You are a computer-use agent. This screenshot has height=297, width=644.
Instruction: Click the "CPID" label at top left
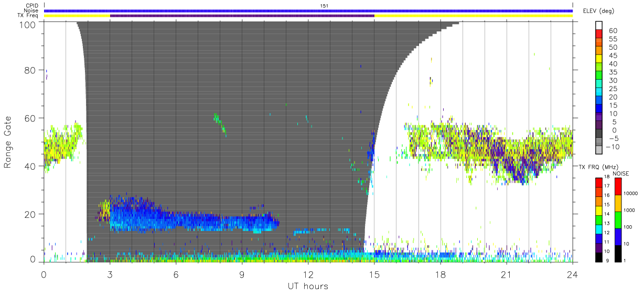click(x=31, y=6)
